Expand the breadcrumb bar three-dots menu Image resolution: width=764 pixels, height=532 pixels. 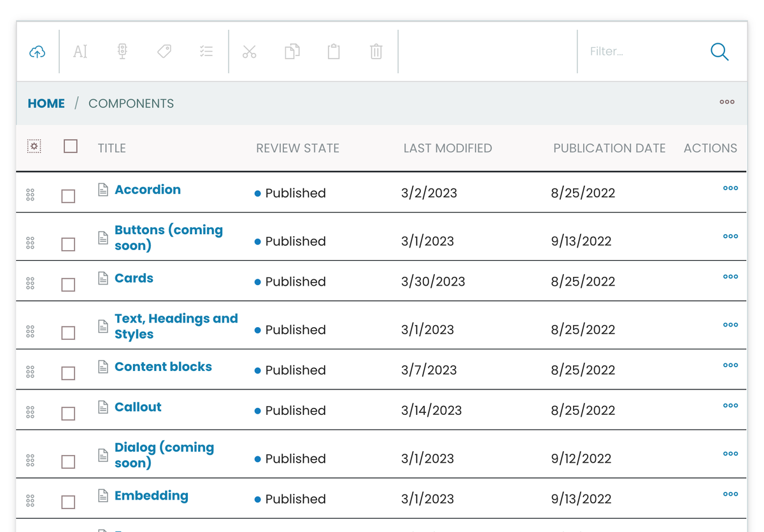(x=727, y=102)
